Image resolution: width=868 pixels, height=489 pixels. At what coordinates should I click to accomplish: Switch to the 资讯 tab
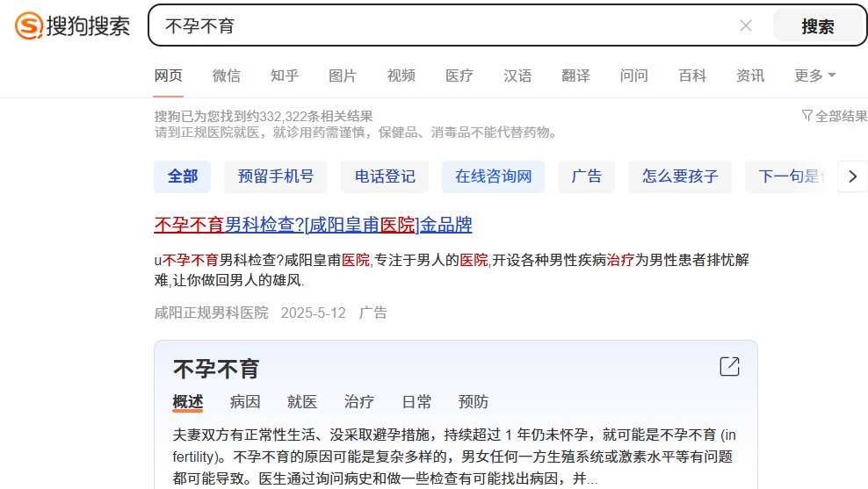(750, 76)
